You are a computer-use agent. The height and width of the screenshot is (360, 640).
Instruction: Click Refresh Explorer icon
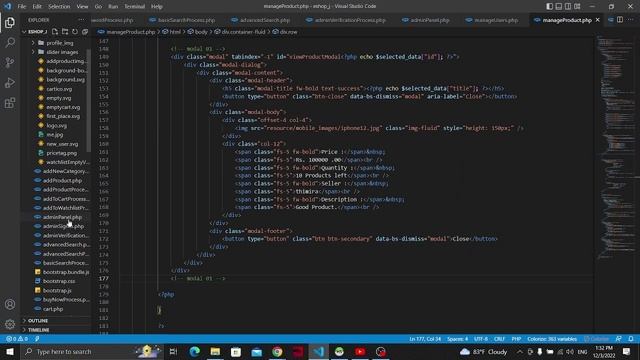click(75, 31)
